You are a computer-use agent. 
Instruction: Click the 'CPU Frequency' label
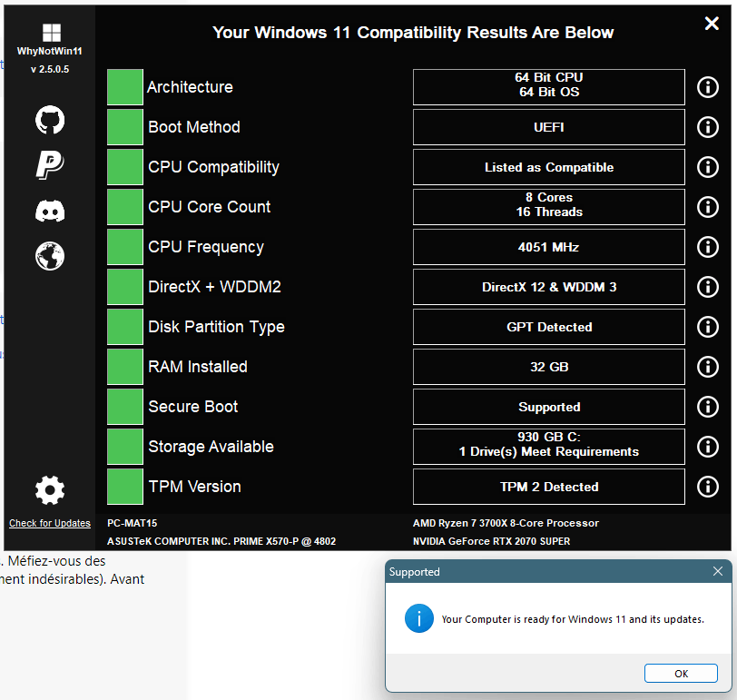point(206,247)
